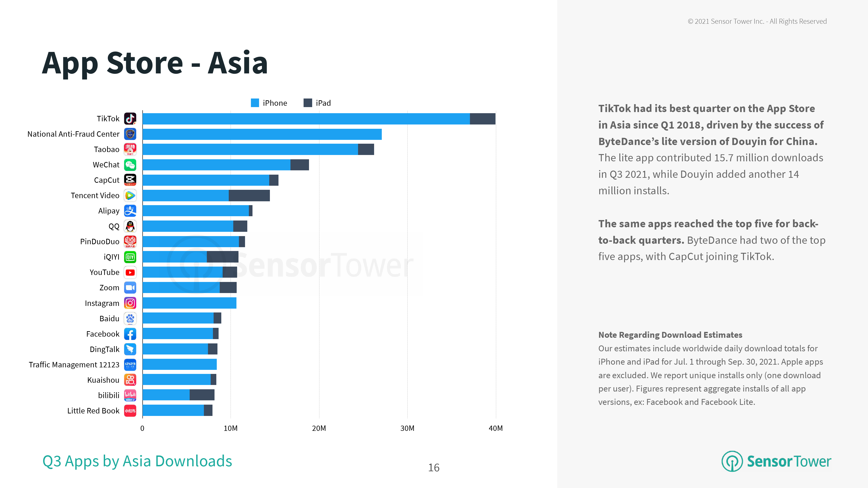Click the iPad legend color swatch
The width and height of the screenshot is (868, 488).
pos(308,103)
